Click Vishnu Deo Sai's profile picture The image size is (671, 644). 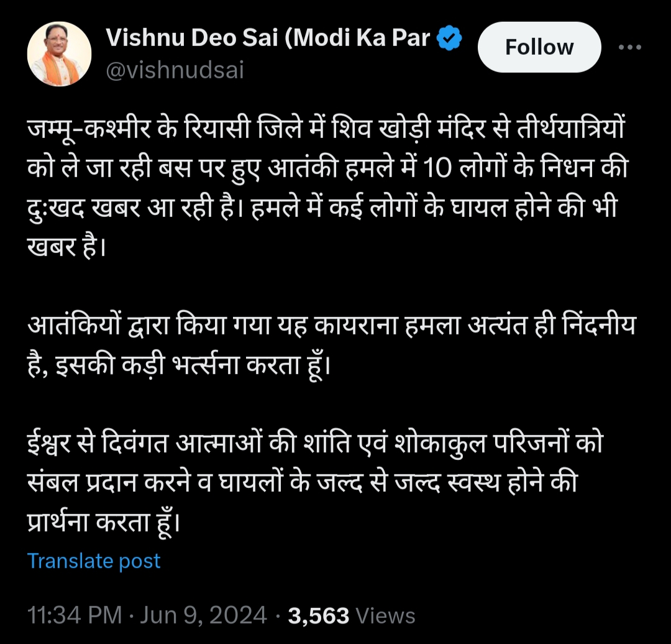pos(59,53)
